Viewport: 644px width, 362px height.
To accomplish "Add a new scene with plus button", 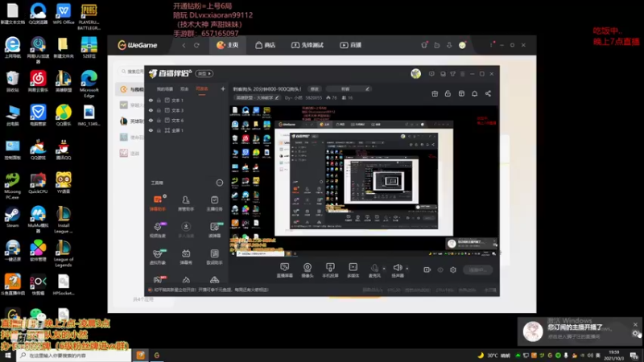I will [x=223, y=88].
